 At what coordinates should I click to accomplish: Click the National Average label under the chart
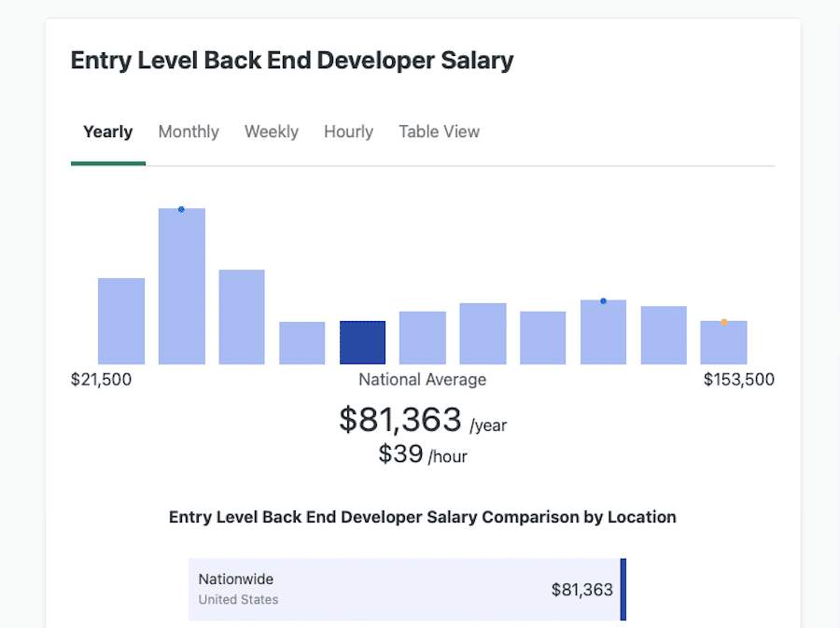coord(422,379)
